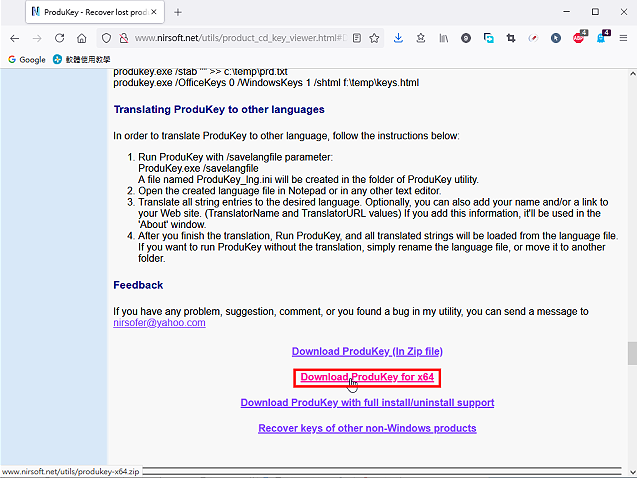The image size is (637, 478).
Task: Click the forward navigation arrow
Action: (37, 38)
